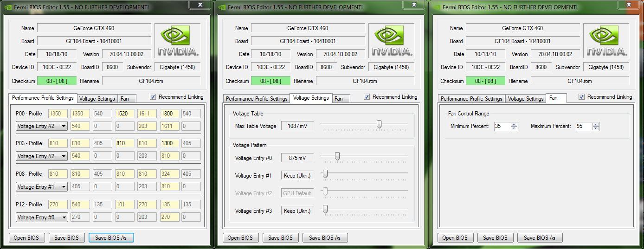Click the Filename field GF104.rom in the middle window

click(365, 81)
